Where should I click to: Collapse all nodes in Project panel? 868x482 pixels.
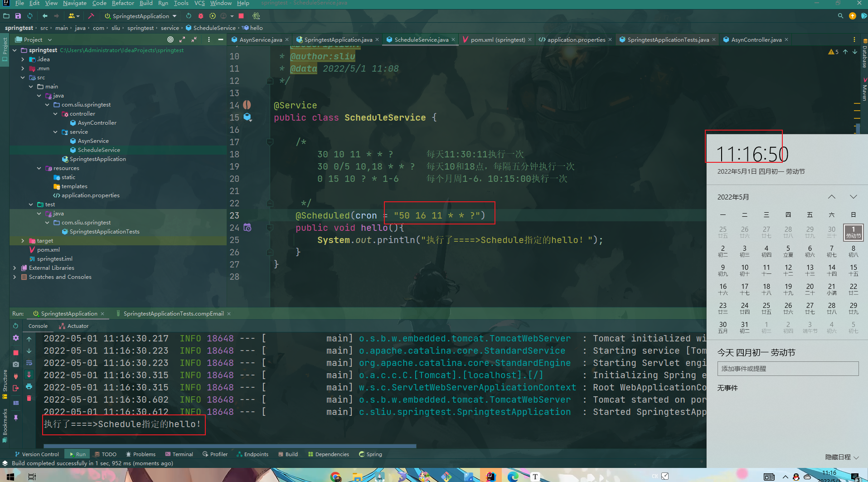[x=194, y=39]
